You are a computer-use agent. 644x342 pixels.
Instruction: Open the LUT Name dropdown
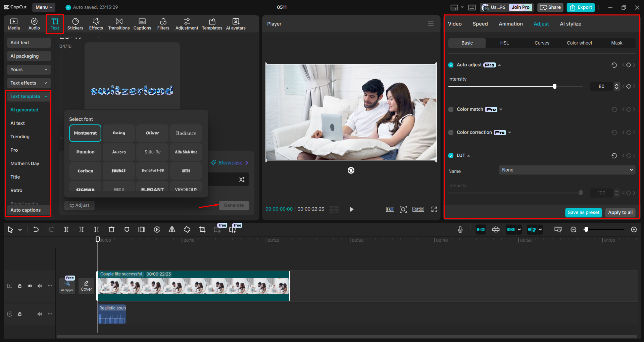click(567, 170)
